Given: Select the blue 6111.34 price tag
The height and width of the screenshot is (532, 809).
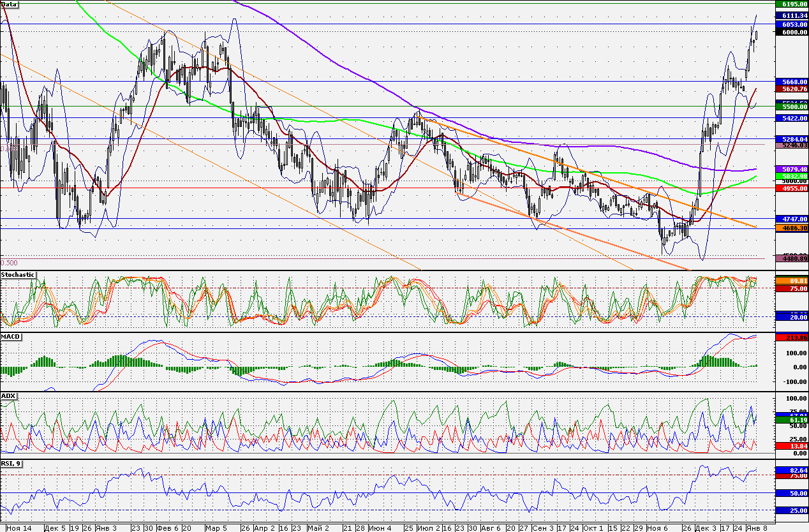Looking at the screenshot, I should (x=791, y=15).
